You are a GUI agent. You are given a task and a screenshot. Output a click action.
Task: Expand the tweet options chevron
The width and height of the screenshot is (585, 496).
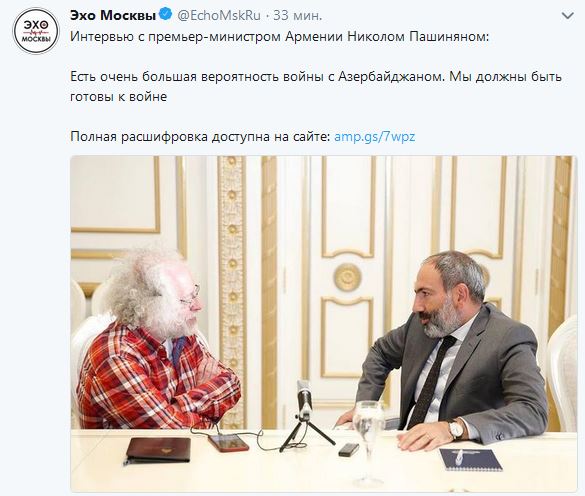click(x=568, y=16)
